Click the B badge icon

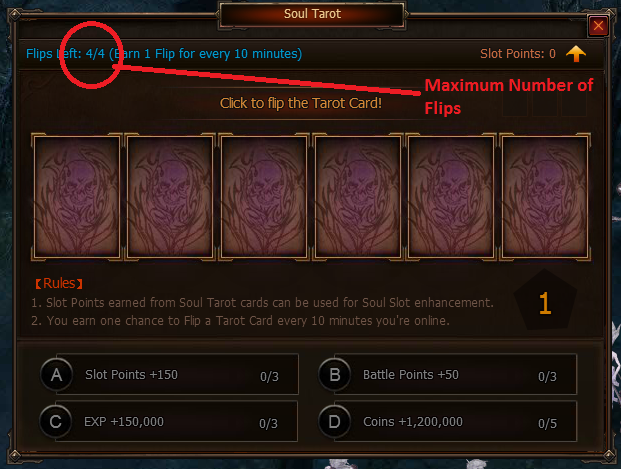point(335,374)
